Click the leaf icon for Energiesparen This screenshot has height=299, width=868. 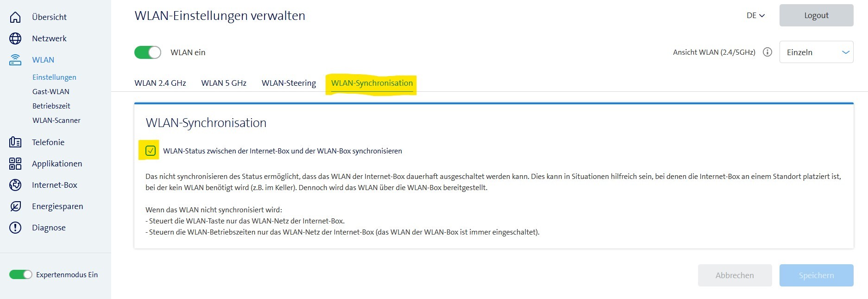(15, 206)
